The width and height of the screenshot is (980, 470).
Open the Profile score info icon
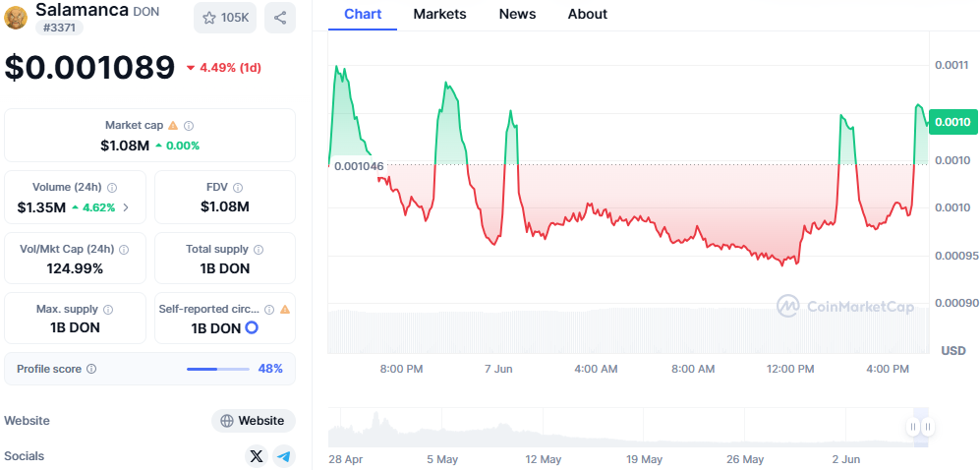click(x=91, y=369)
